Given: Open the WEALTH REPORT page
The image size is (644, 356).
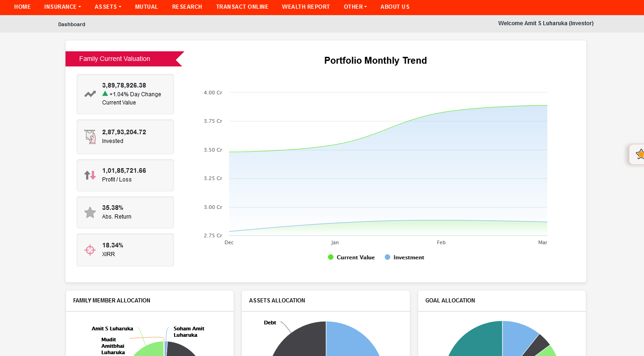Looking at the screenshot, I should 306,7.
